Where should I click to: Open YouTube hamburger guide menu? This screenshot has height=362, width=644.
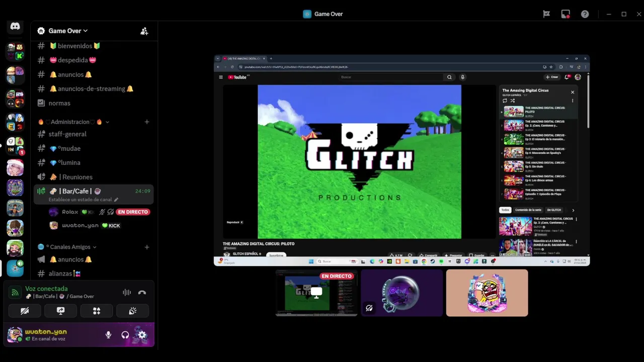[x=220, y=77]
